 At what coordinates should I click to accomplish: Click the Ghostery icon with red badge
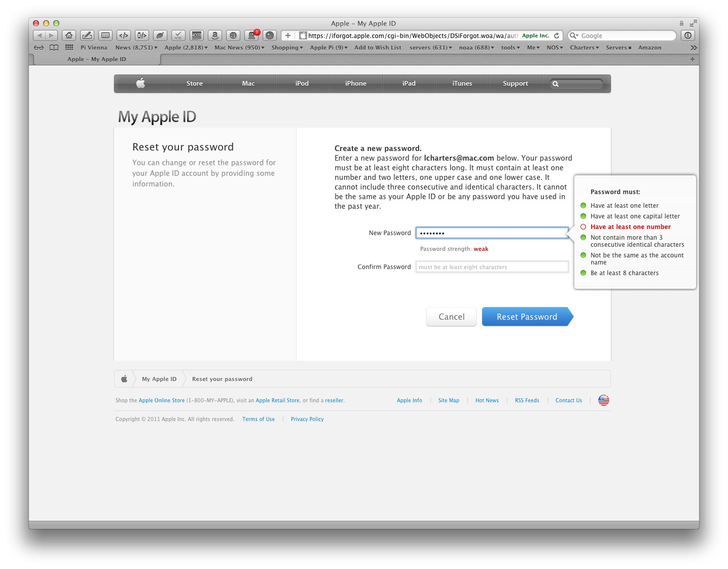(251, 35)
